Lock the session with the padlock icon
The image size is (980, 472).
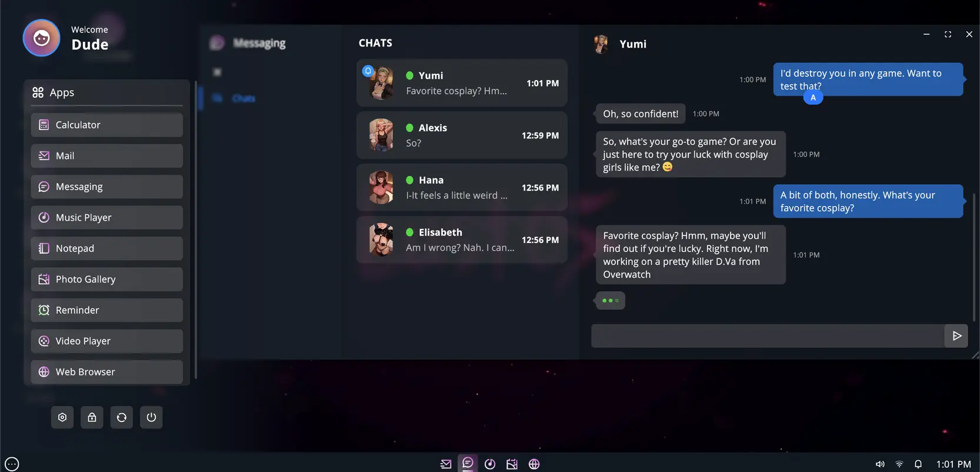(92, 417)
